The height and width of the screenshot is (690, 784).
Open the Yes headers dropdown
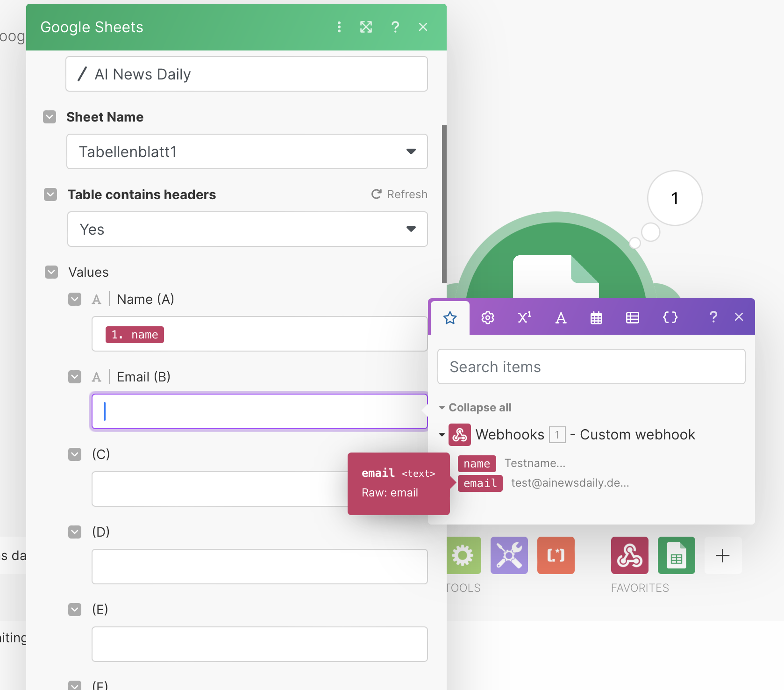point(248,229)
